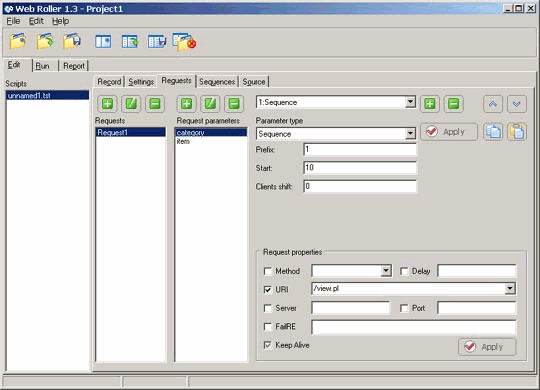
Task: Add a new request with green plus
Action: coord(107,104)
